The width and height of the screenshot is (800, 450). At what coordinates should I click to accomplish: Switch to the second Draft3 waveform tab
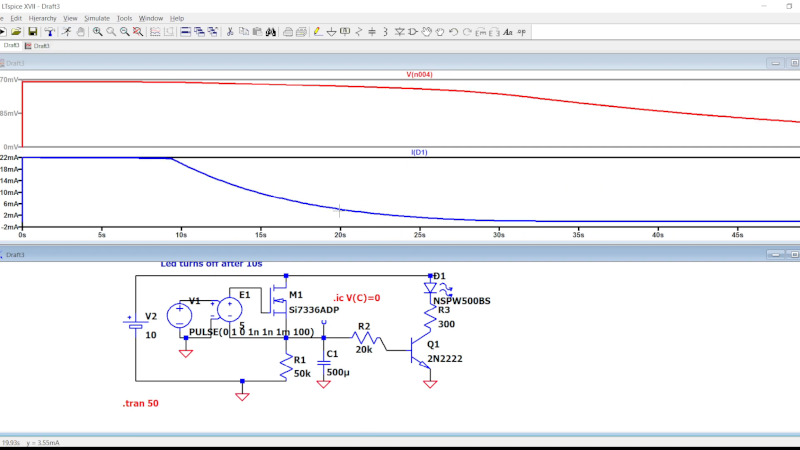tap(40, 46)
